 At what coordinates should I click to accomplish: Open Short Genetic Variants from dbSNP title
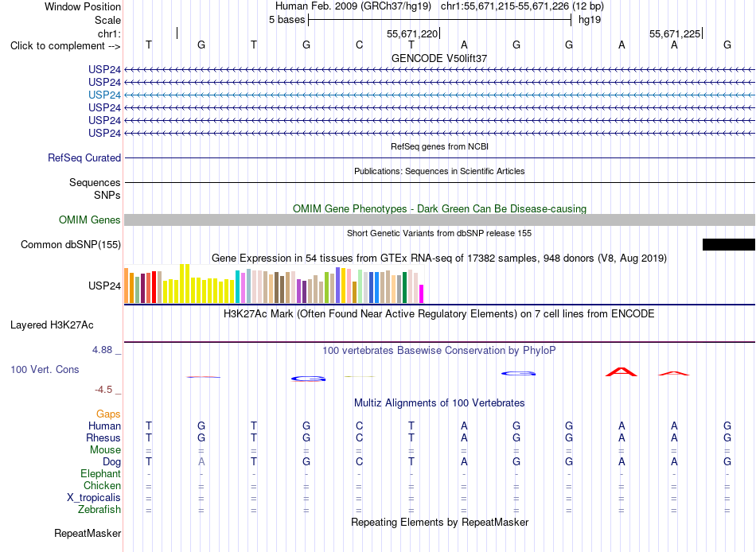click(x=439, y=233)
